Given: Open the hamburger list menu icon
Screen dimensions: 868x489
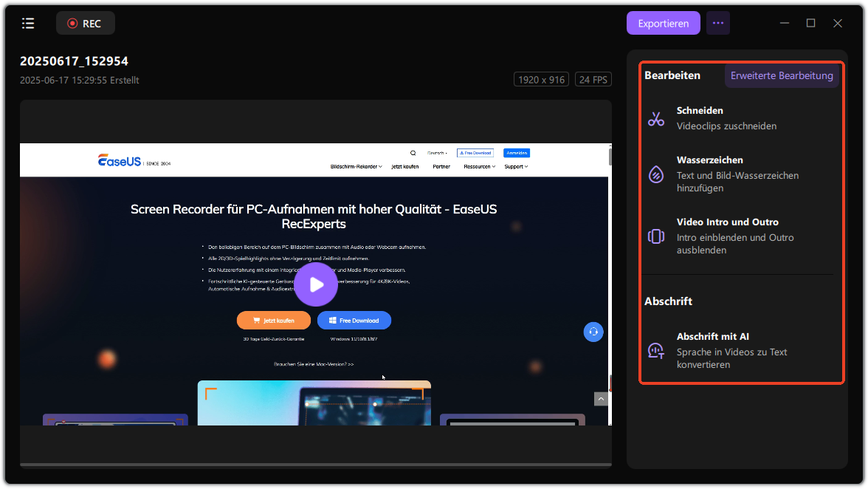Looking at the screenshot, I should click(x=28, y=23).
